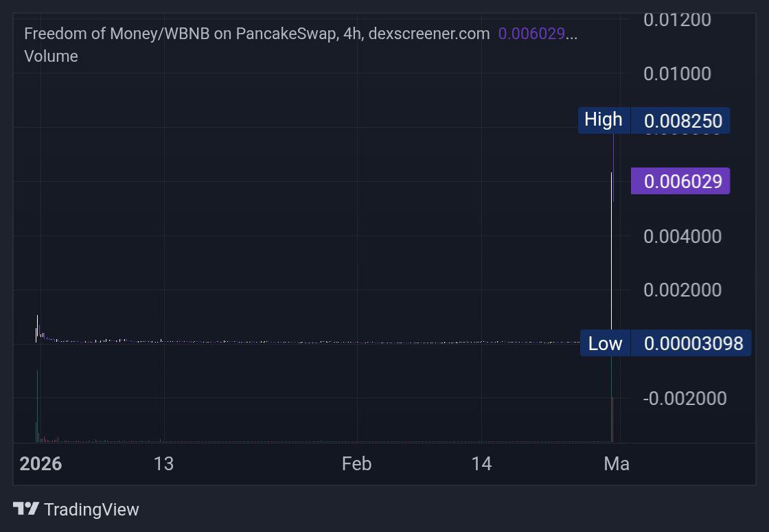This screenshot has width=769, height=532.
Task: Select the Volume indicator label
Action: pos(51,56)
